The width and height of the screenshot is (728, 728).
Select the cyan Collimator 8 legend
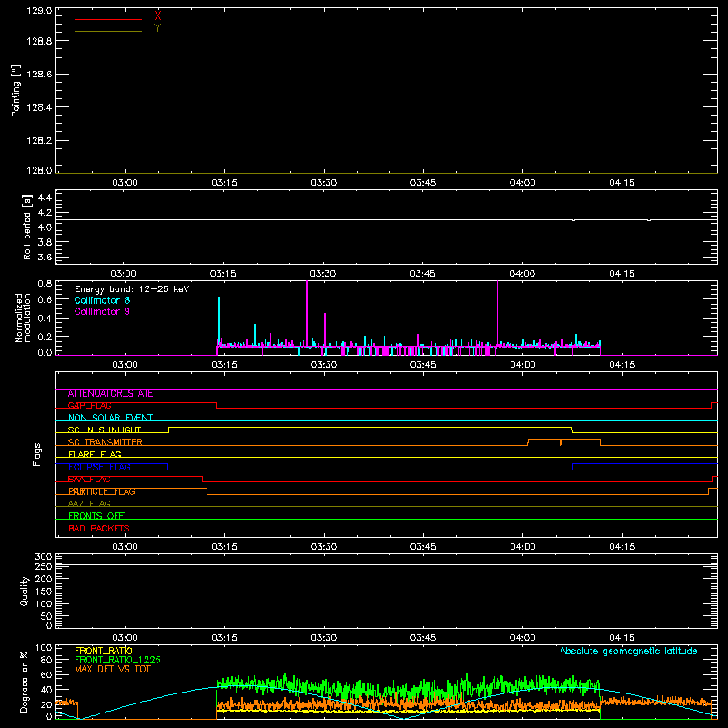(102, 300)
